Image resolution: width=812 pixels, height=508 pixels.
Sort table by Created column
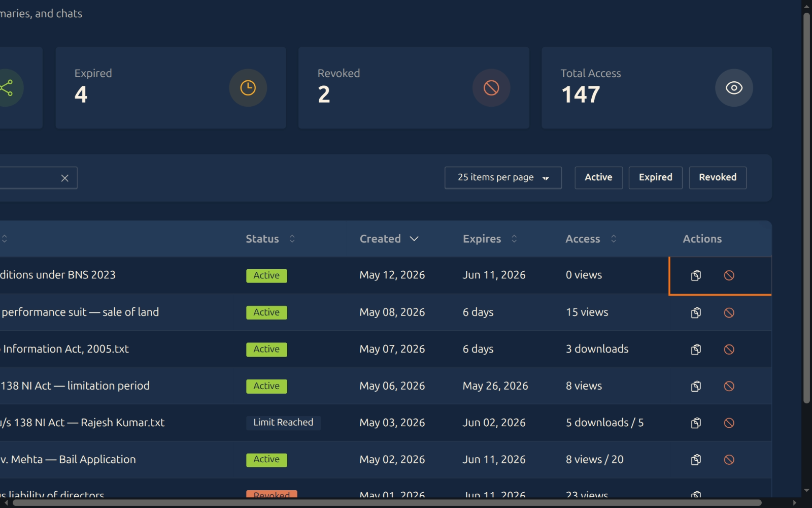click(x=389, y=239)
